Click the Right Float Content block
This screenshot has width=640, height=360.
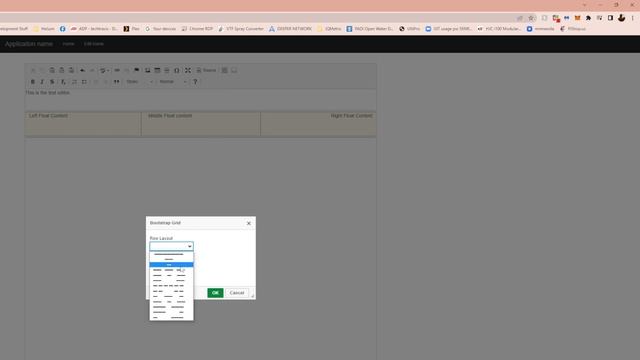coord(318,124)
